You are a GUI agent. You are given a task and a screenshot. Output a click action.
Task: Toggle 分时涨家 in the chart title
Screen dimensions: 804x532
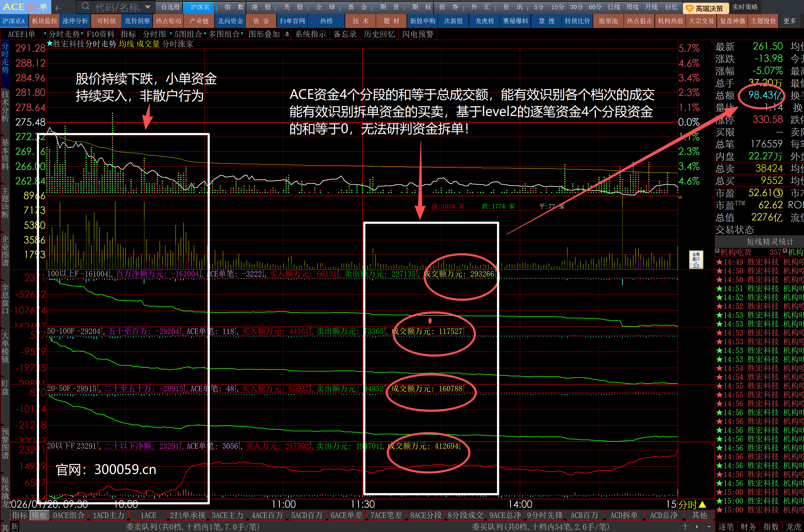pos(177,44)
